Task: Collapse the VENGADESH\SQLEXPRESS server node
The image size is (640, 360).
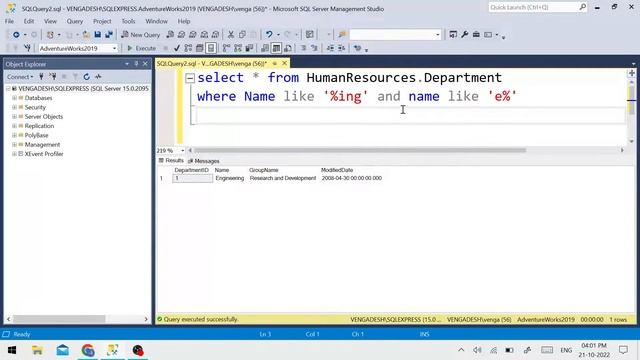Action: pos(8,89)
